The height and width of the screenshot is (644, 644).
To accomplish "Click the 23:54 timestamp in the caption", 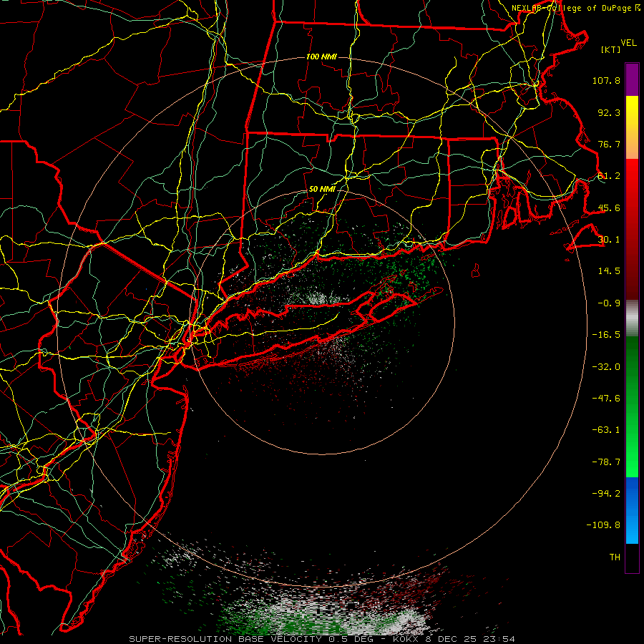I will [498, 639].
